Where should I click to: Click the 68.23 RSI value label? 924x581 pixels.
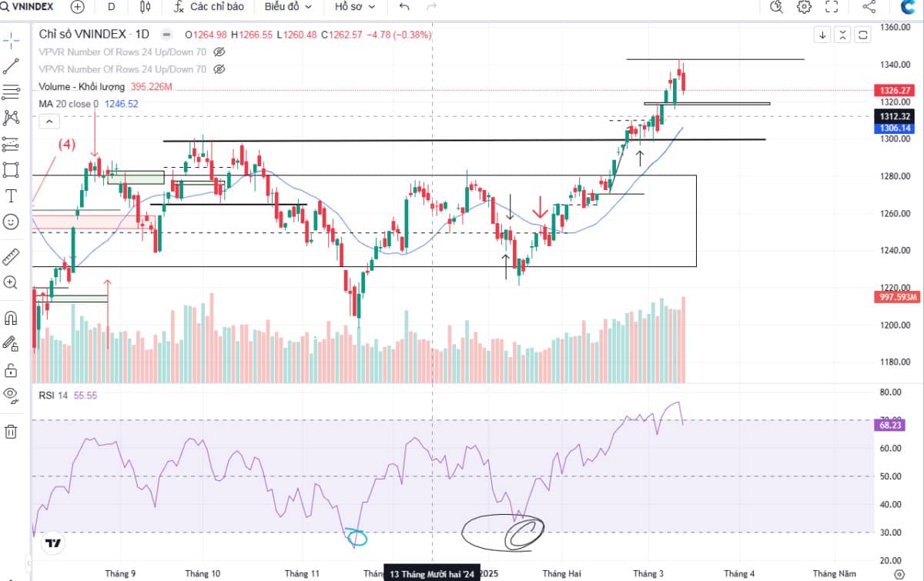[x=889, y=424]
